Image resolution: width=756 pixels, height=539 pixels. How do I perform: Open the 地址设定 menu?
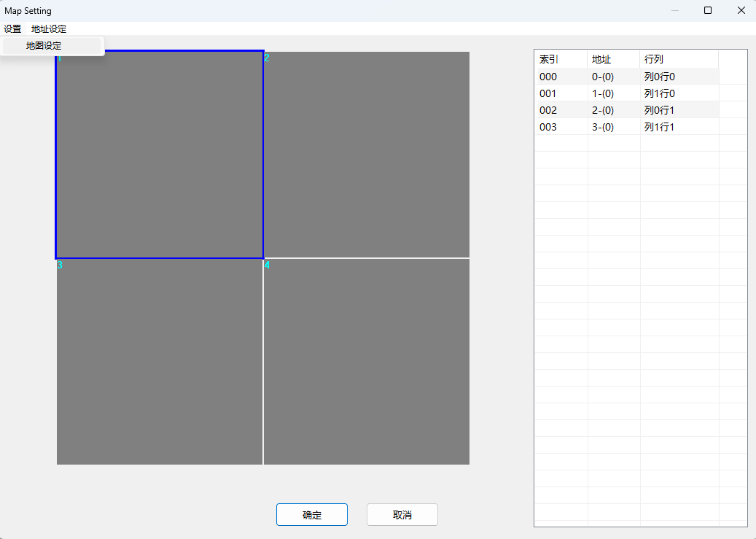click(x=49, y=29)
